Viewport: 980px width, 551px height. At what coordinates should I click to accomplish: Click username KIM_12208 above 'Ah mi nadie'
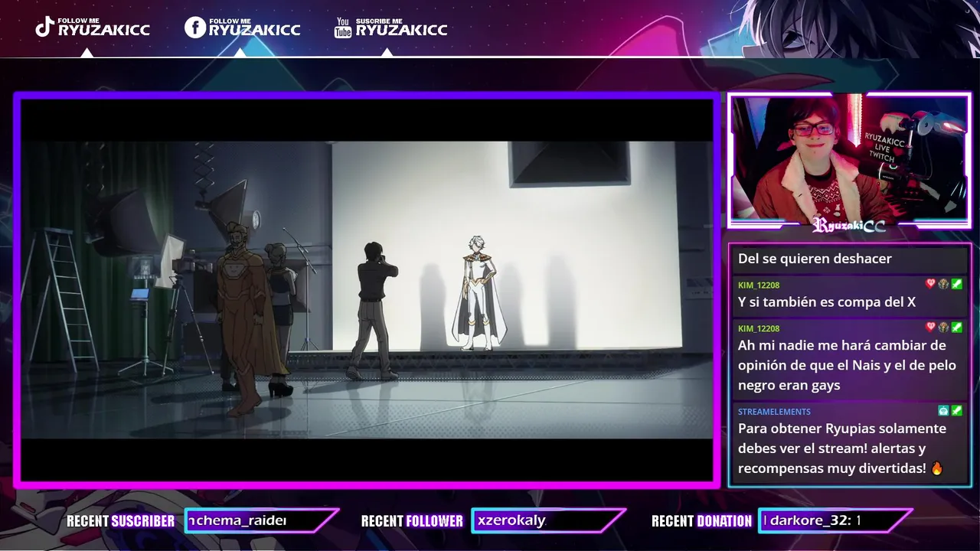click(759, 328)
